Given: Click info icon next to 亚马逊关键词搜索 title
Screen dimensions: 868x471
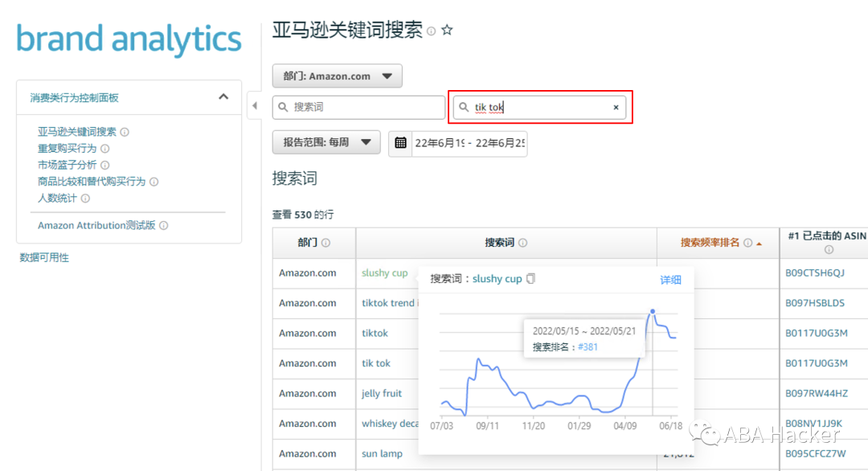Looking at the screenshot, I should [432, 31].
